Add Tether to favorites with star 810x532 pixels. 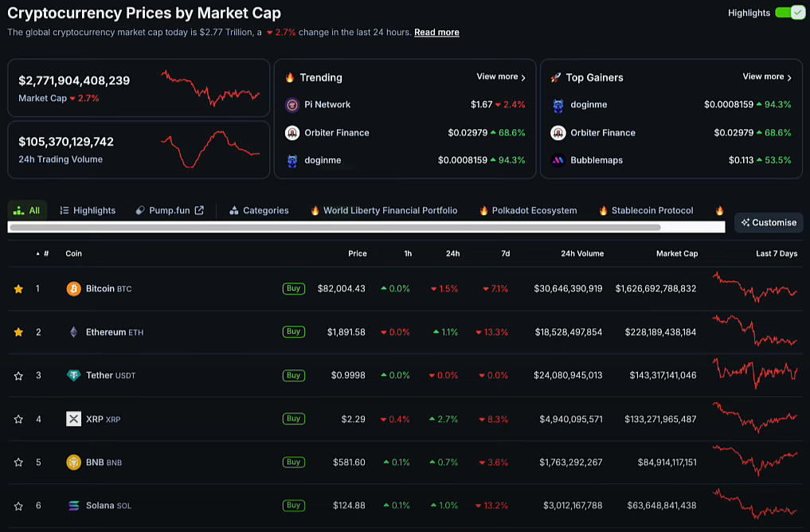pyautogui.click(x=18, y=376)
